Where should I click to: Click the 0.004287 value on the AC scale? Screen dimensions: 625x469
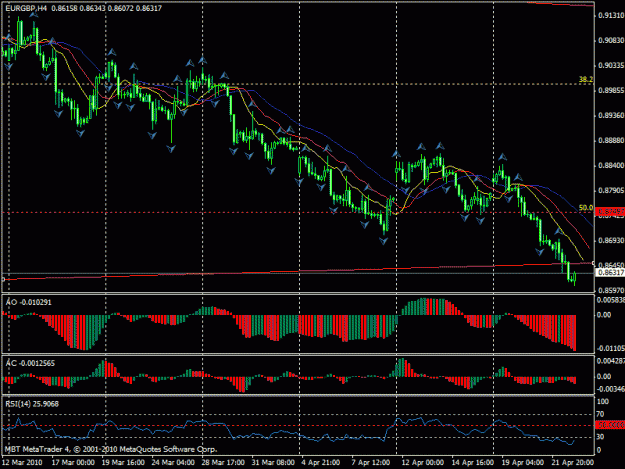611,361
